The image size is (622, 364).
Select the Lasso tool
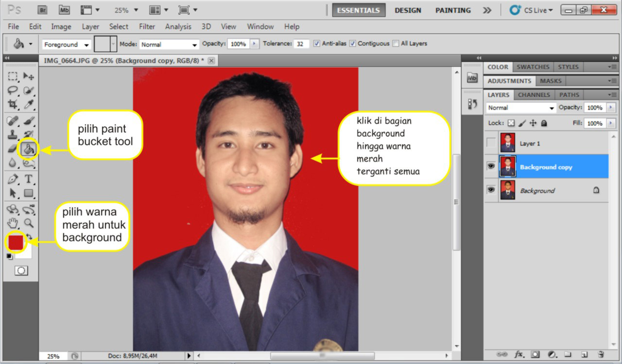tap(13, 90)
